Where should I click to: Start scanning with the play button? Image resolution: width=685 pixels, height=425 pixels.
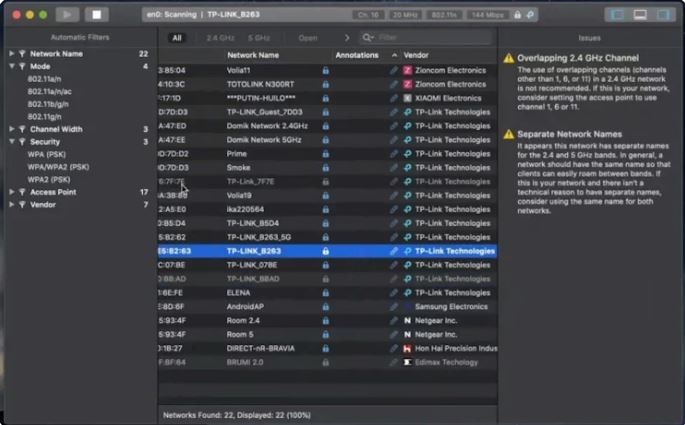tap(67, 15)
